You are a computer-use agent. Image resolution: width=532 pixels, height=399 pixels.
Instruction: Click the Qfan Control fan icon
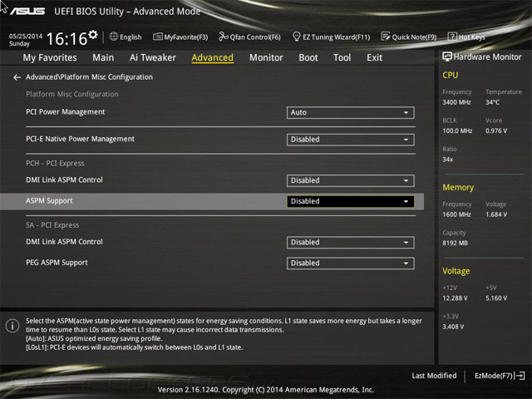pos(224,37)
